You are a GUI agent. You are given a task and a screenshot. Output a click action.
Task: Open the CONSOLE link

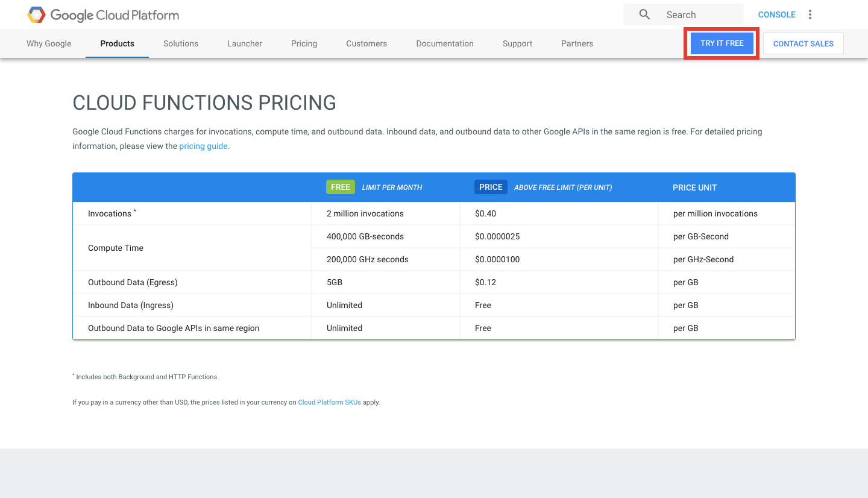pos(776,14)
